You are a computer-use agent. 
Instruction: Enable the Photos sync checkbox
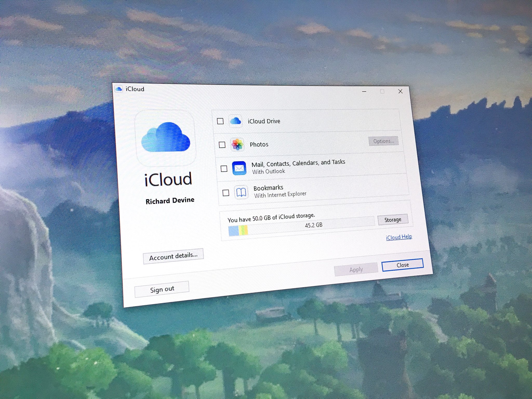coord(222,145)
